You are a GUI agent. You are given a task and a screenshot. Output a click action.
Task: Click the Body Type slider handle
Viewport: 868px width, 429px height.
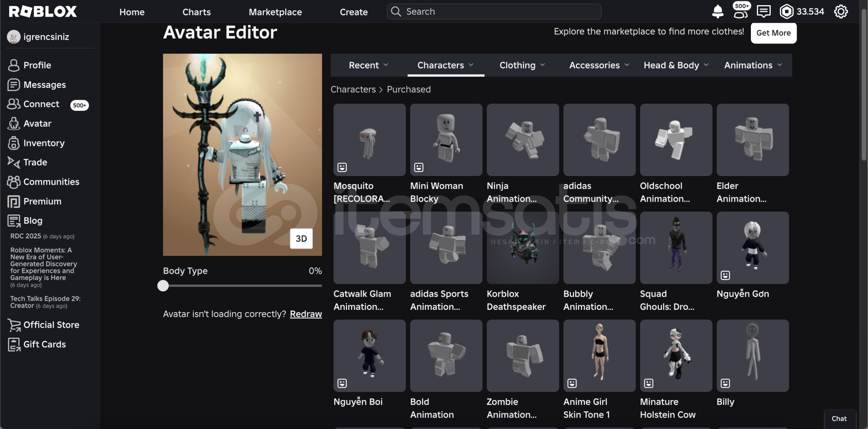163,286
